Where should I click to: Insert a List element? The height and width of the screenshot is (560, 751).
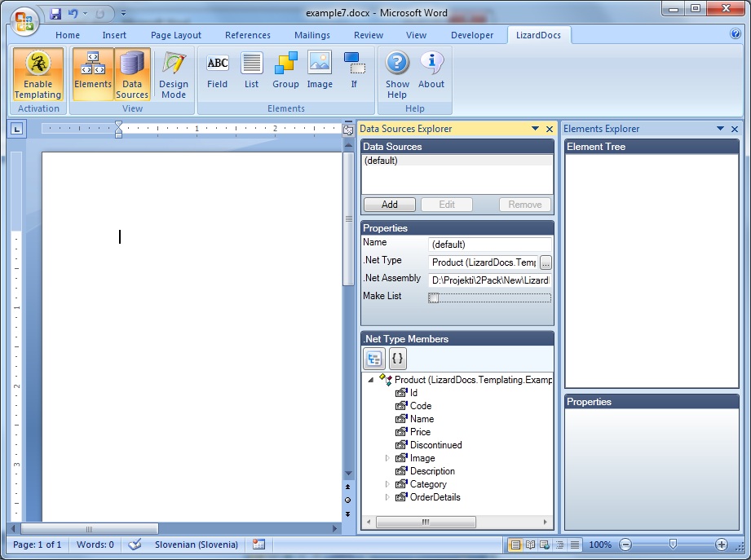[x=251, y=72]
